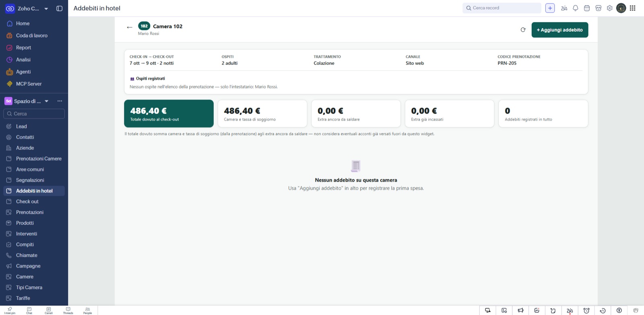This screenshot has height=315, width=644.
Task: Click the Cerca record search field
Action: pyautogui.click(x=502, y=8)
